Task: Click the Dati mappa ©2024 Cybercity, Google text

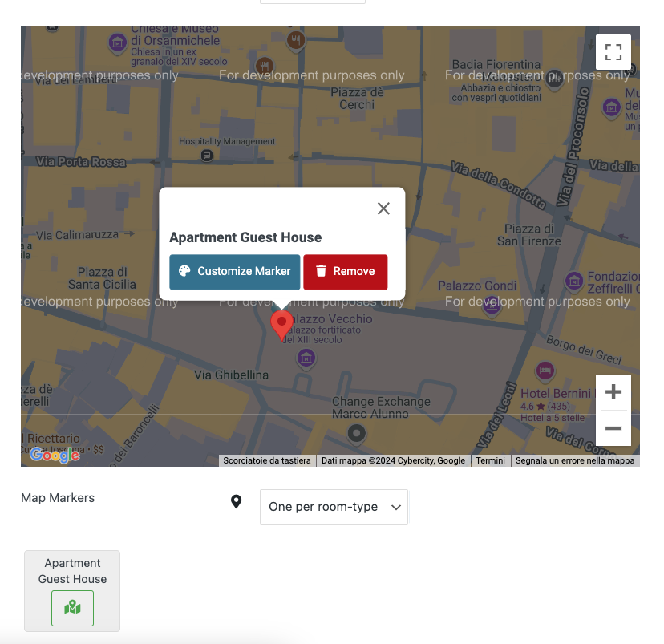Action: pos(393,460)
